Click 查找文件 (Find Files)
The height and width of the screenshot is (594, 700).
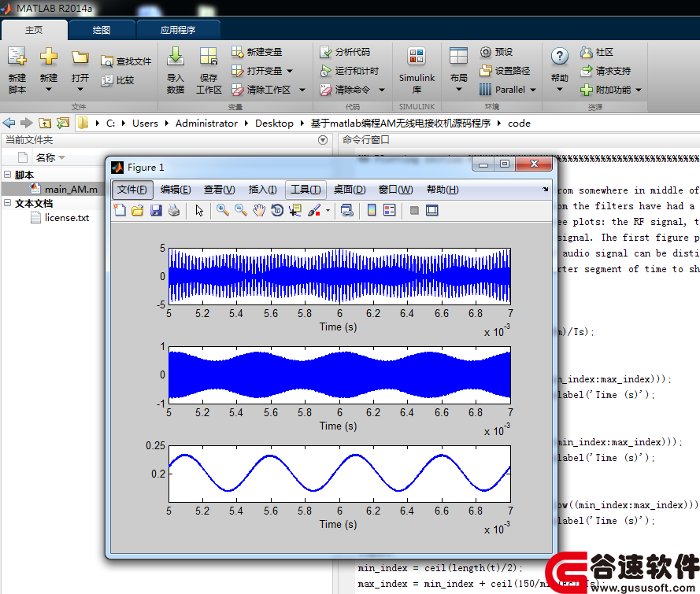point(126,61)
